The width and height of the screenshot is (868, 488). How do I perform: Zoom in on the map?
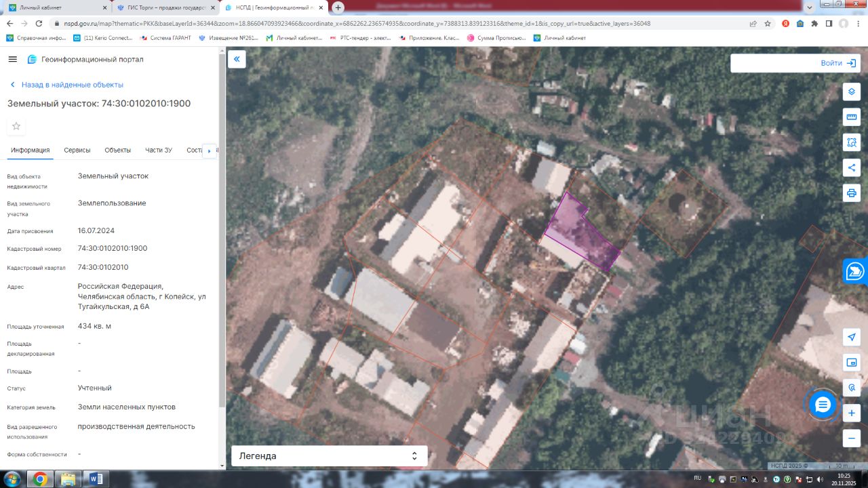pos(852,413)
